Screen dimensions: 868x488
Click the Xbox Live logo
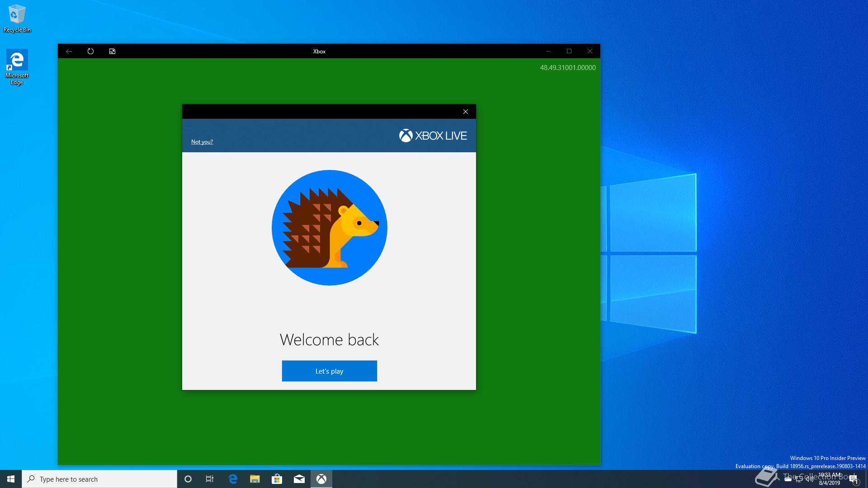click(x=433, y=136)
